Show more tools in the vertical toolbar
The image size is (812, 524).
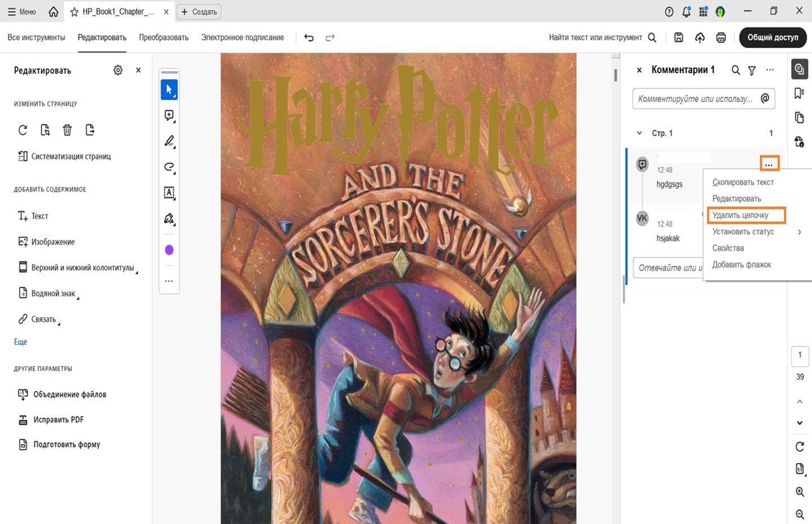[169, 281]
